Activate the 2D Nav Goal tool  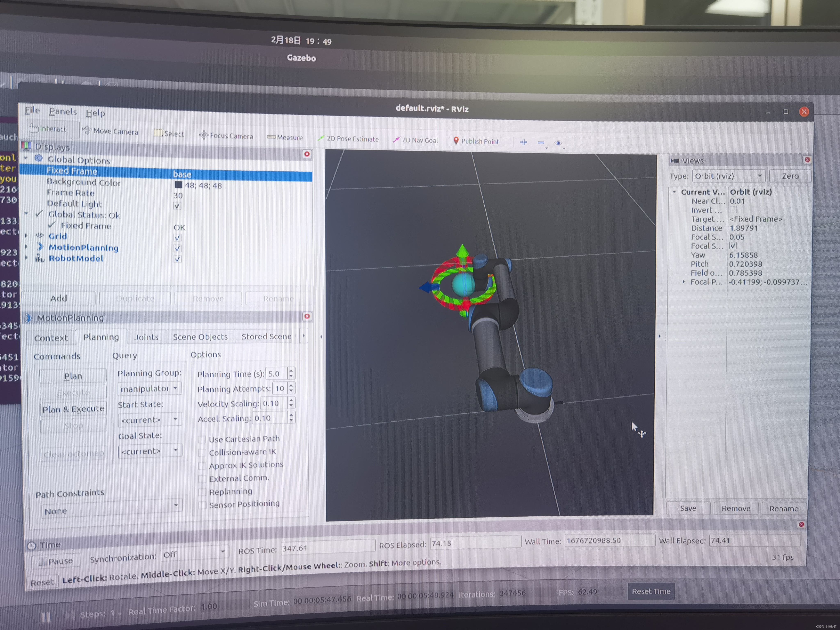click(x=415, y=140)
